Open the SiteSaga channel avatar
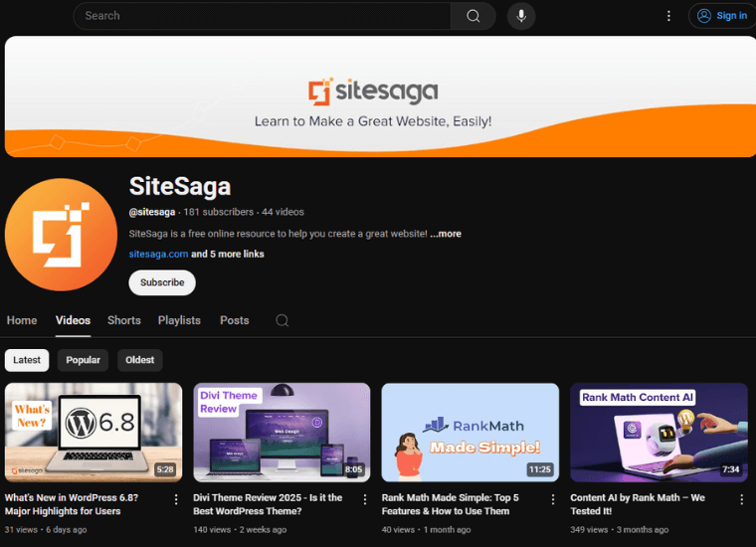 pyautogui.click(x=61, y=235)
